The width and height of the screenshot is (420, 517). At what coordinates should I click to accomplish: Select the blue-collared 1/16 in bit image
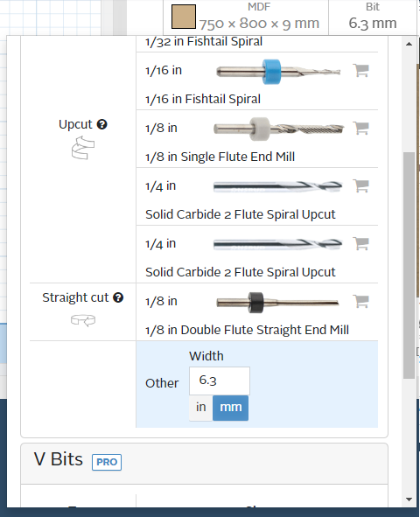(x=278, y=72)
